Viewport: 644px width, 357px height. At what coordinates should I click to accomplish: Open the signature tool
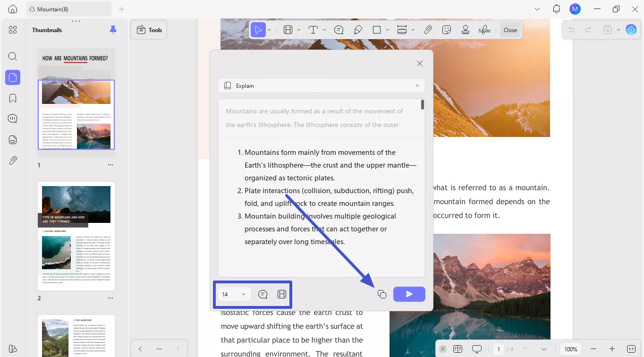[484, 30]
